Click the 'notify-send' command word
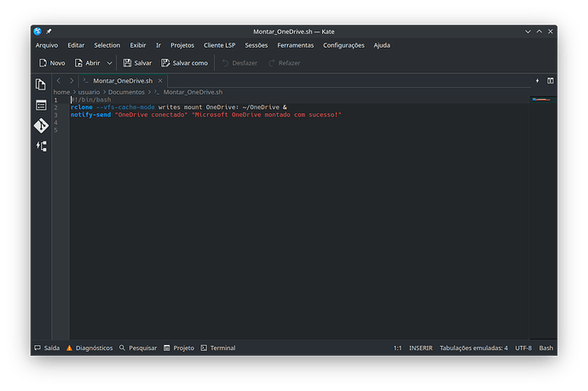Viewport: 588px width, 391px height. [90, 115]
